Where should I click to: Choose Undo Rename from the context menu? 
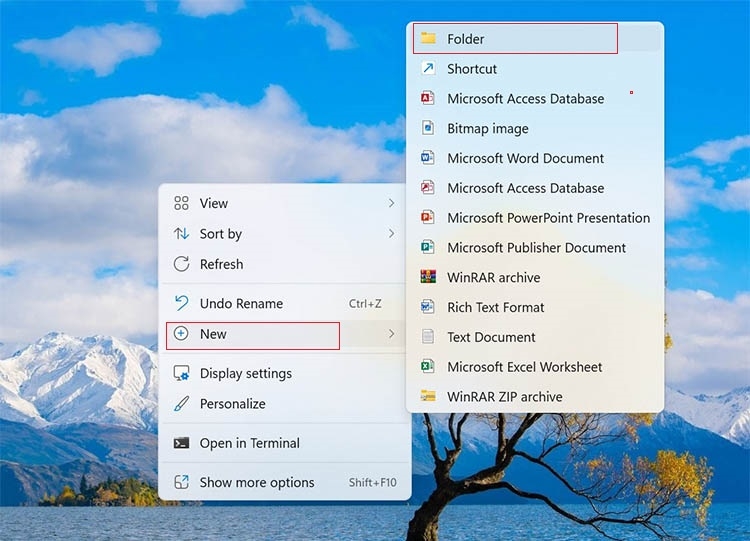tap(285, 303)
